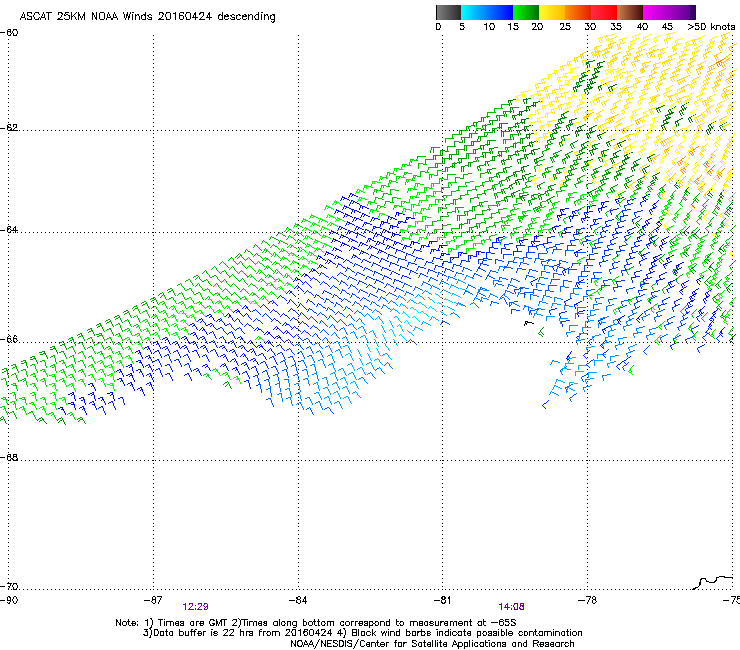The width and height of the screenshot is (740, 650).
Task: Click the -64 latitude label
Action: point(9,229)
